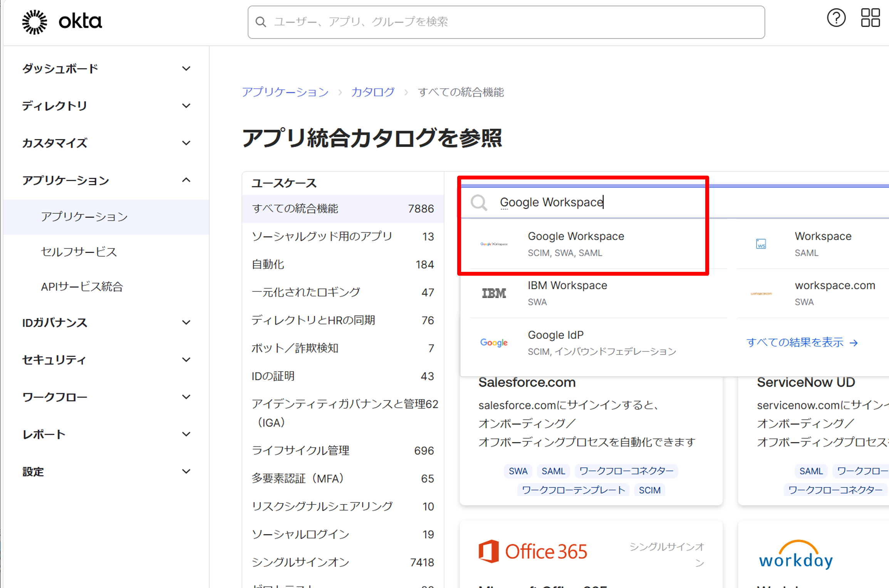Click SAML tag on ServiceNow card
The height and width of the screenshot is (588, 889).
tap(811, 471)
